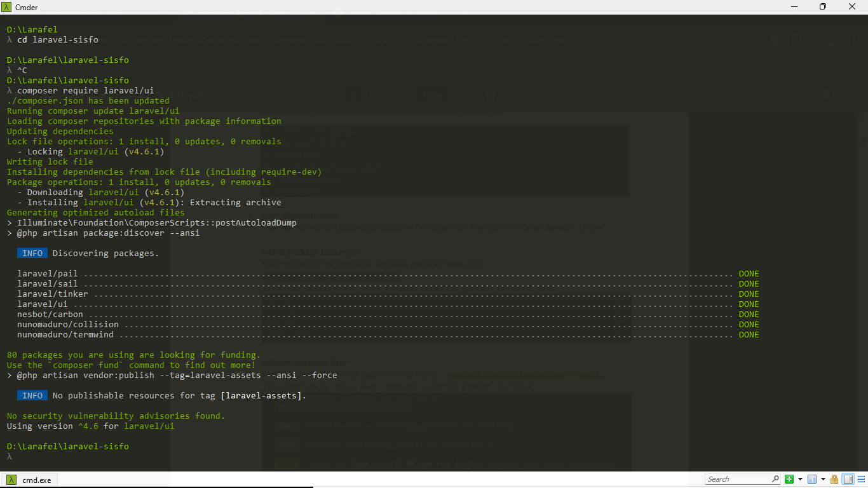
Task: Open the hamburger settings menu
Action: coord(860,479)
